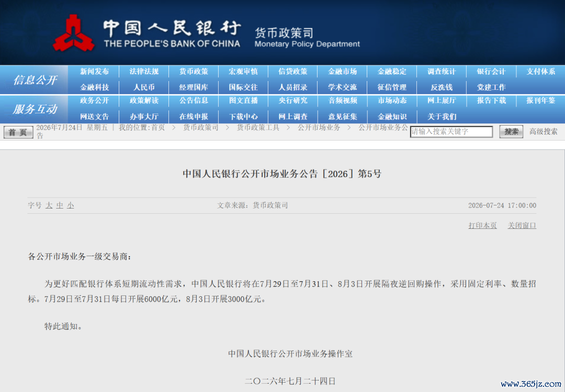The width and height of the screenshot is (565, 392).
Task: Click the 首页 home button
Action: [18, 132]
